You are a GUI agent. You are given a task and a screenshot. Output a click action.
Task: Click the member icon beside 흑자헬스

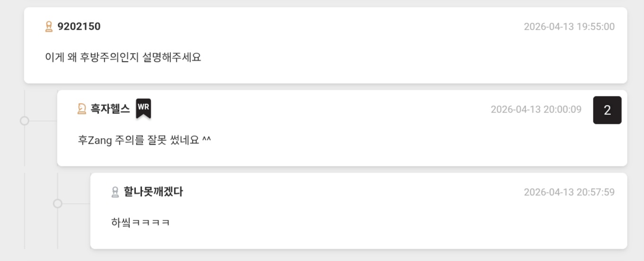pos(81,109)
